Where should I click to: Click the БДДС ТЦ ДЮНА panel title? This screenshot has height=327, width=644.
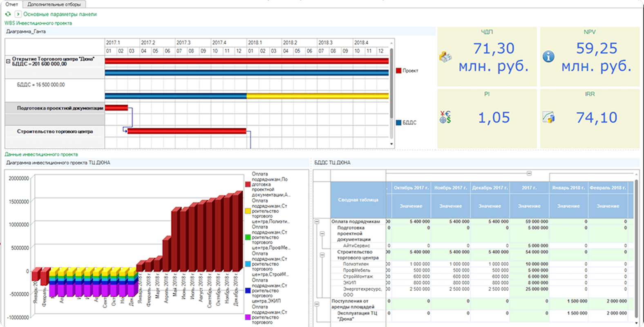332,163
